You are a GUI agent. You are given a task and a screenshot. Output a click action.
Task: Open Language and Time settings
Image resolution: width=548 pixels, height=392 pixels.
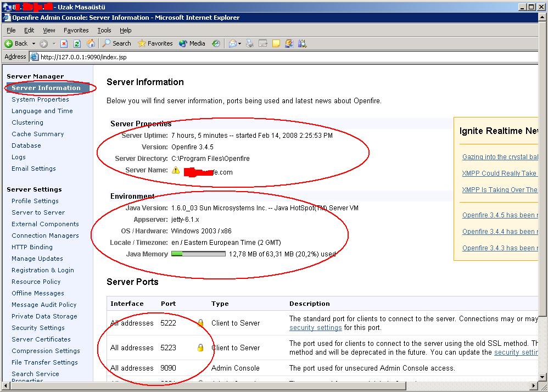pyautogui.click(x=42, y=111)
